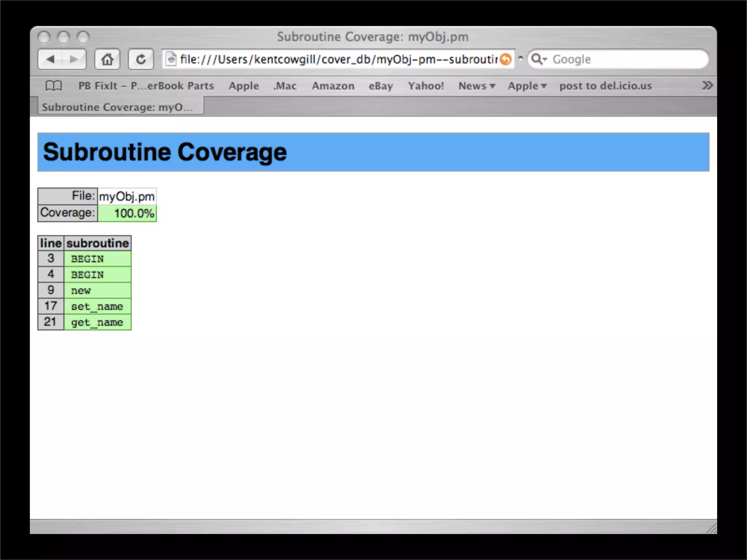Open the Amazon bookmark
Screen dimensions: 747x560
click(x=333, y=86)
